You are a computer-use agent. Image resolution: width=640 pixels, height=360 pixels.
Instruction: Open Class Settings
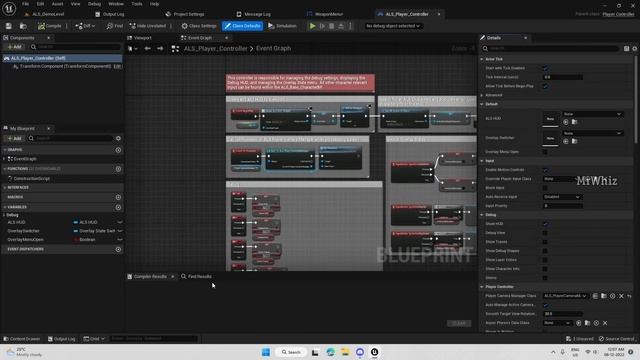[199, 26]
